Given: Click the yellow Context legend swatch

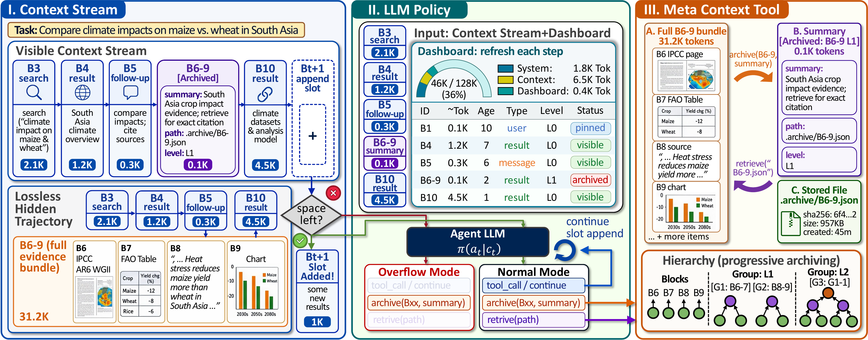Looking at the screenshot, I should [505, 80].
